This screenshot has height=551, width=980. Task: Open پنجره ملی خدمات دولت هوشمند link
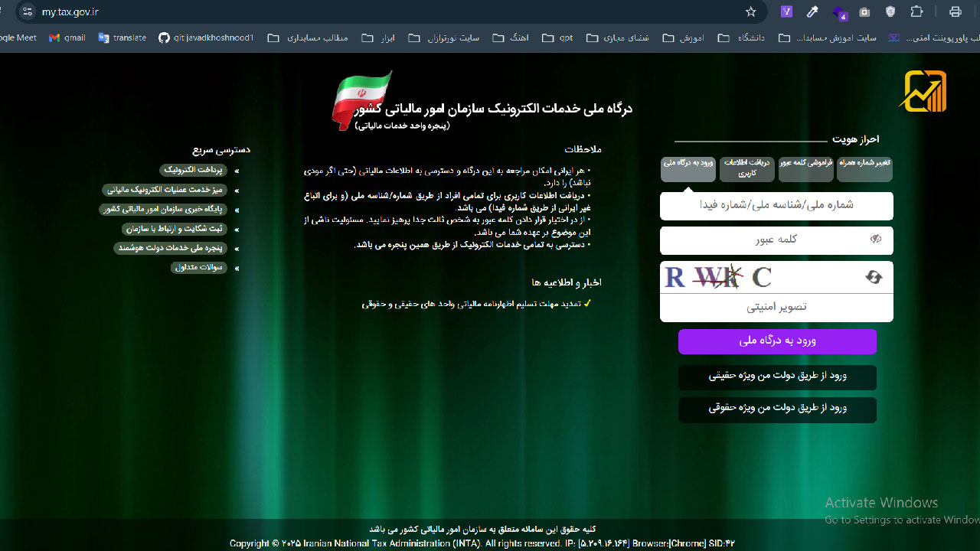click(171, 248)
